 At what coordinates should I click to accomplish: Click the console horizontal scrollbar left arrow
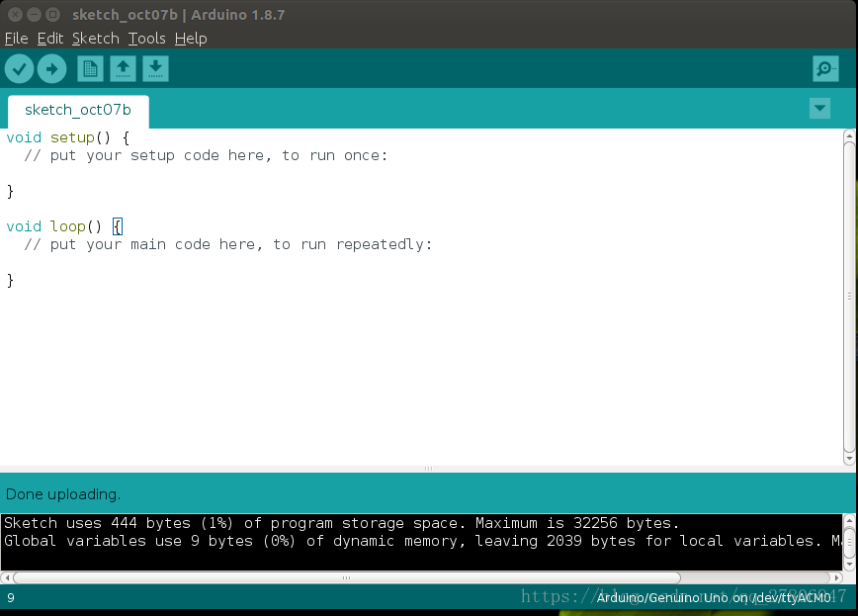click(7, 577)
